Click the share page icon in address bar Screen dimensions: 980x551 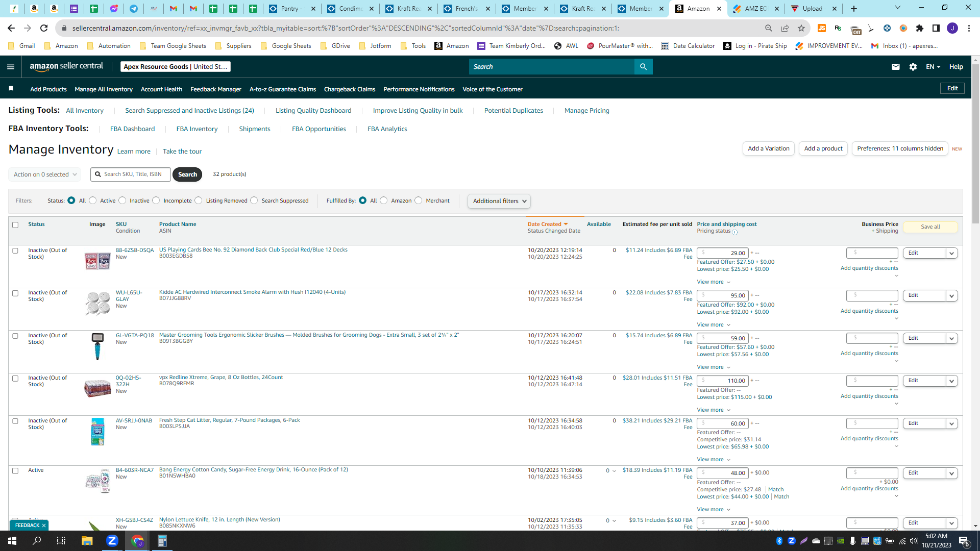785,28
